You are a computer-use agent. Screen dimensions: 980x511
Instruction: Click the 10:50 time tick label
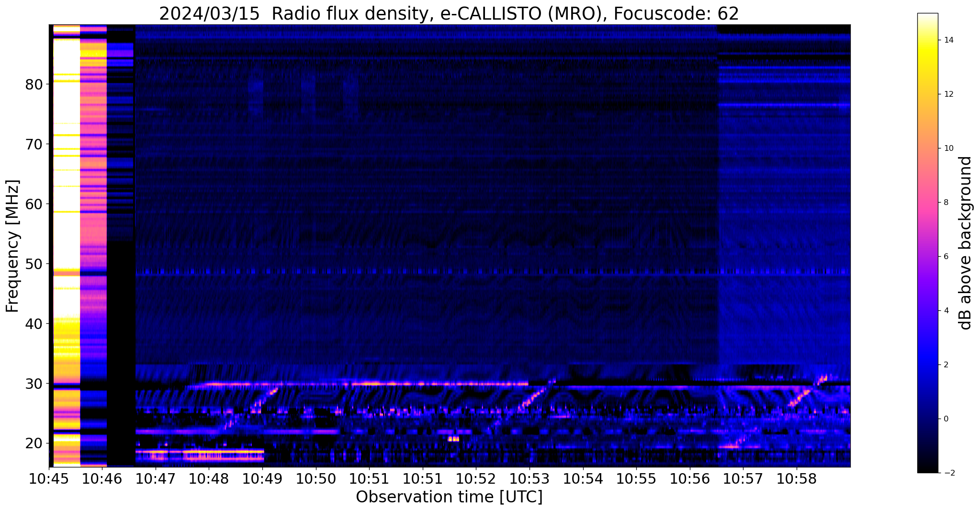[x=316, y=478]
